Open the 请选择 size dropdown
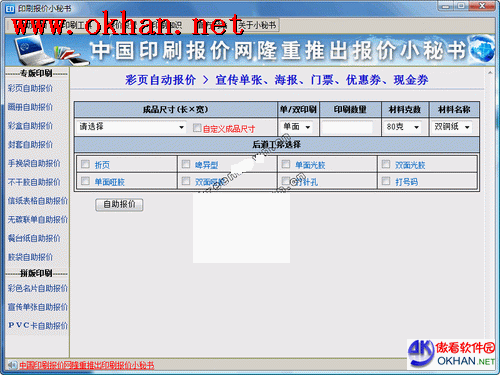Image resolution: width=500 pixels, height=375 pixels. (x=131, y=127)
